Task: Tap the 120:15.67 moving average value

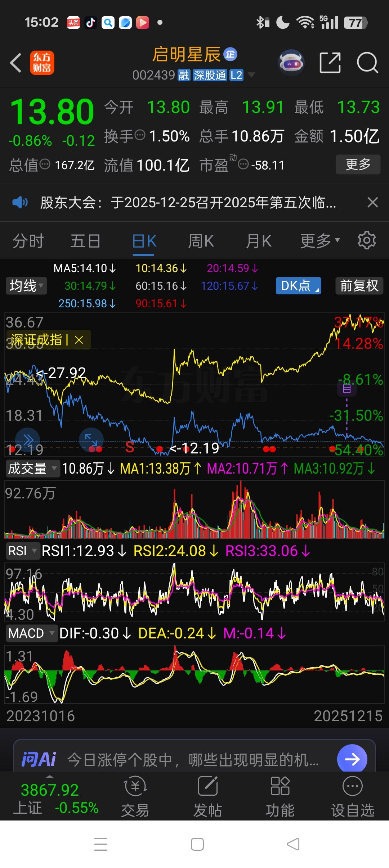Action: click(230, 286)
